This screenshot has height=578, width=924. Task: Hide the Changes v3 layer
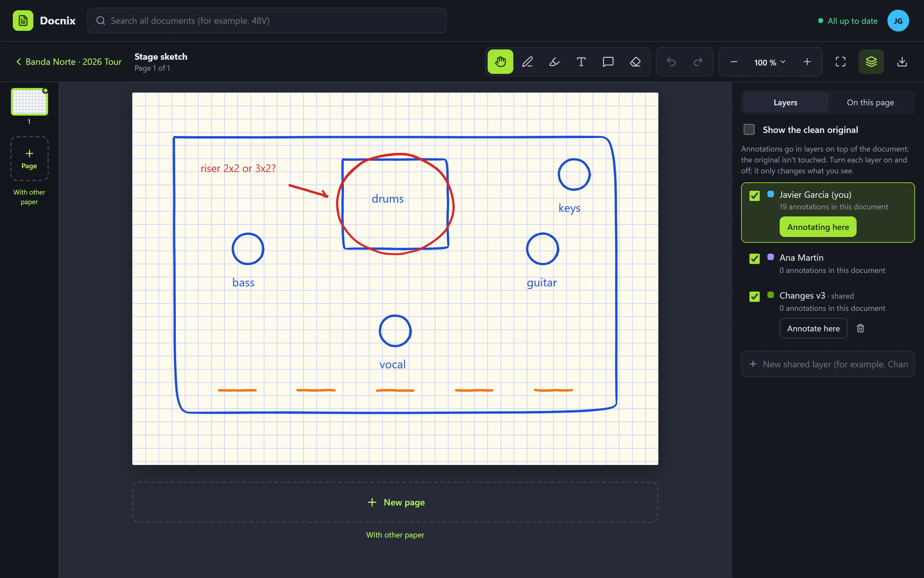(755, 297)
